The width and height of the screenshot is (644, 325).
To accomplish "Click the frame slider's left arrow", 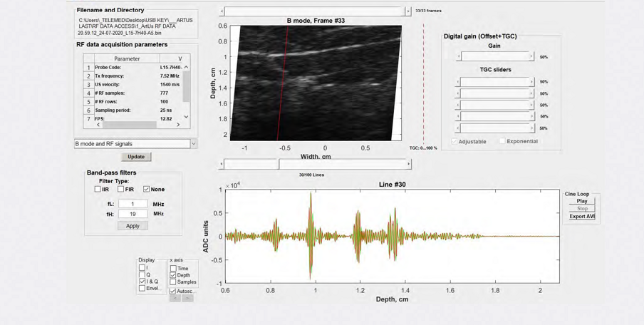I will [x=222, y=11].
